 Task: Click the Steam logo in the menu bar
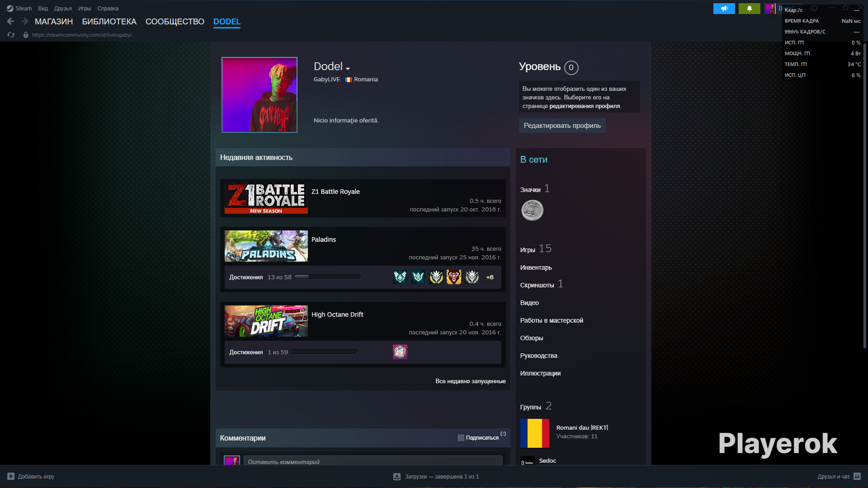(10, 8)
